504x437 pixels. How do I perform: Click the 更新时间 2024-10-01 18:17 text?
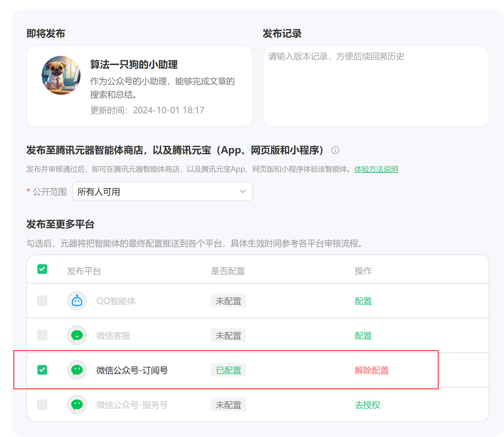pos(147,110)
